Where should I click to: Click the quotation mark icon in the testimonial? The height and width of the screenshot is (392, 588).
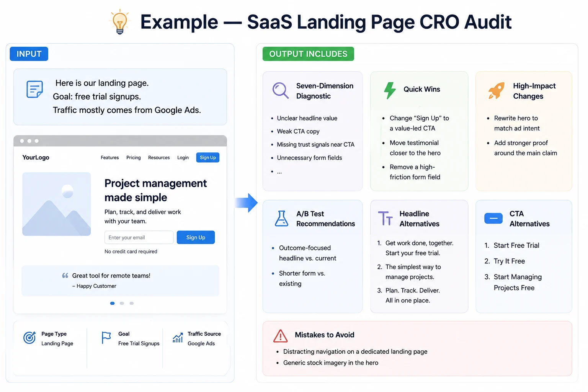[x=65, y=276]
